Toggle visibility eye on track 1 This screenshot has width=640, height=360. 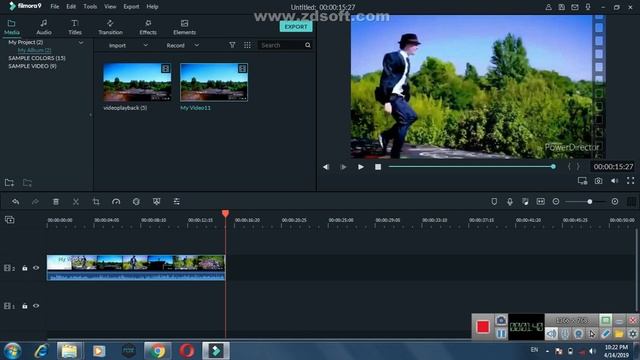[36, 306]
